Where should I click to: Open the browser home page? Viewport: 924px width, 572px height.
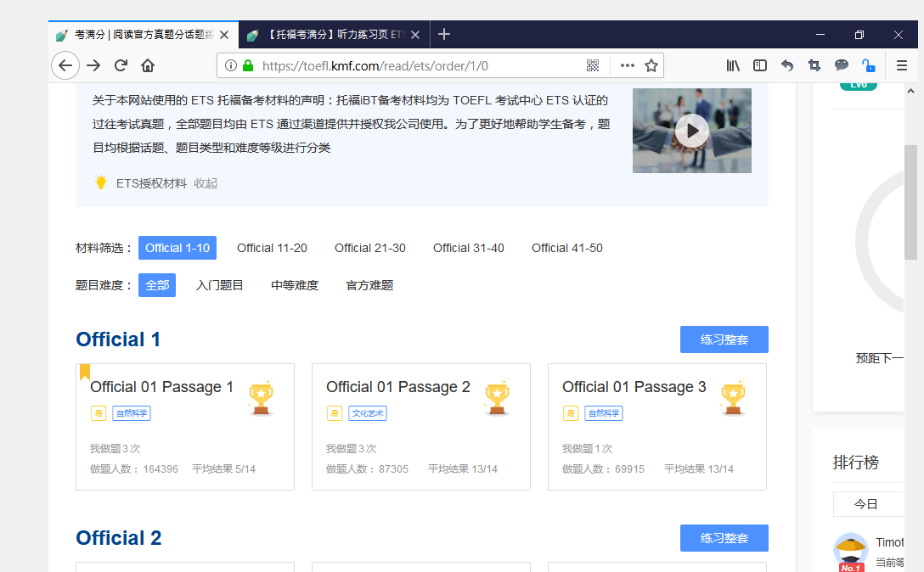coord(148,65)
